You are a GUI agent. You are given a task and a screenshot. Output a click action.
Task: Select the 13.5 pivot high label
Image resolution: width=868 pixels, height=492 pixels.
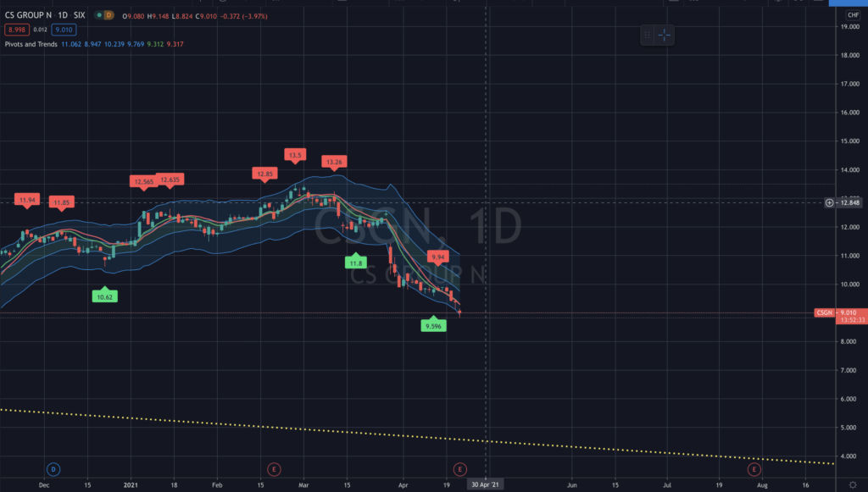295,155
